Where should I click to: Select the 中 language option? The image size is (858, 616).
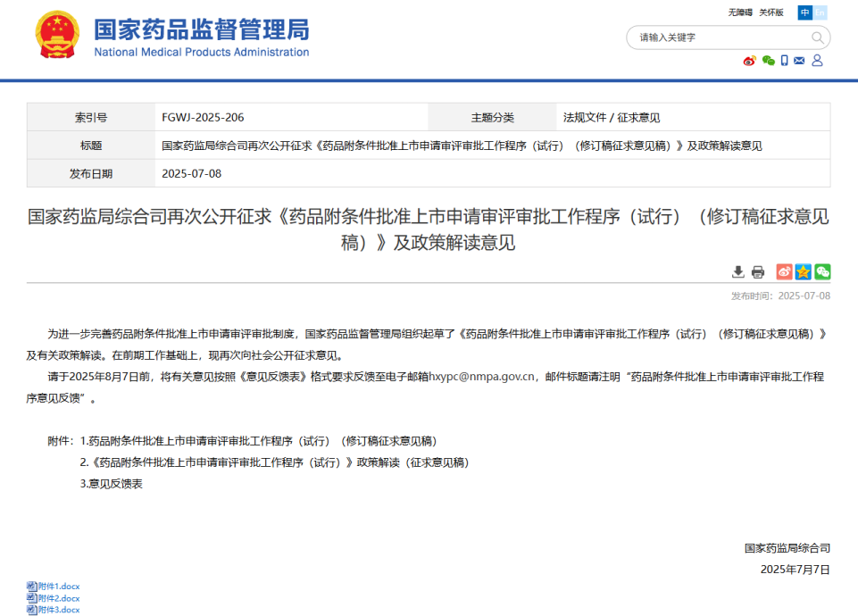[x=805, y=12]
